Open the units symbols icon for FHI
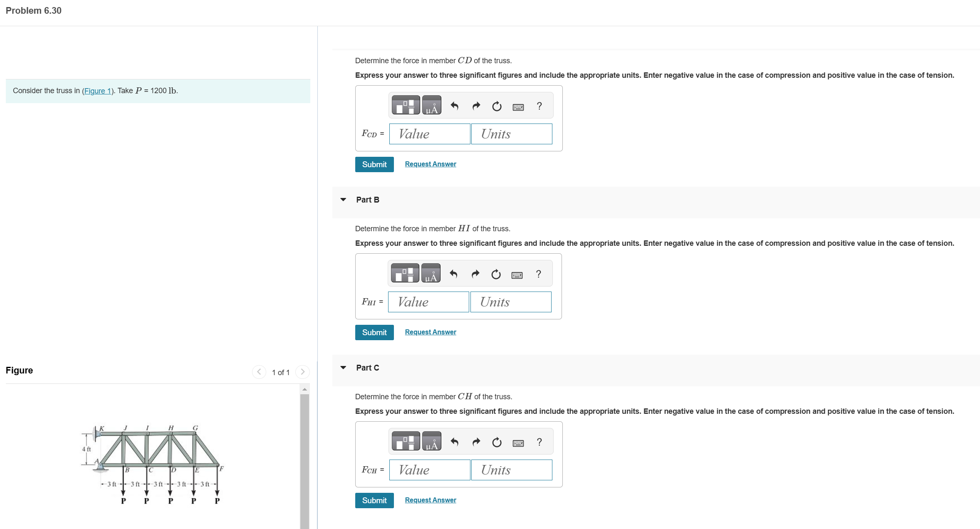The width and height of the screenshot is (980, 529). (431, 274)
